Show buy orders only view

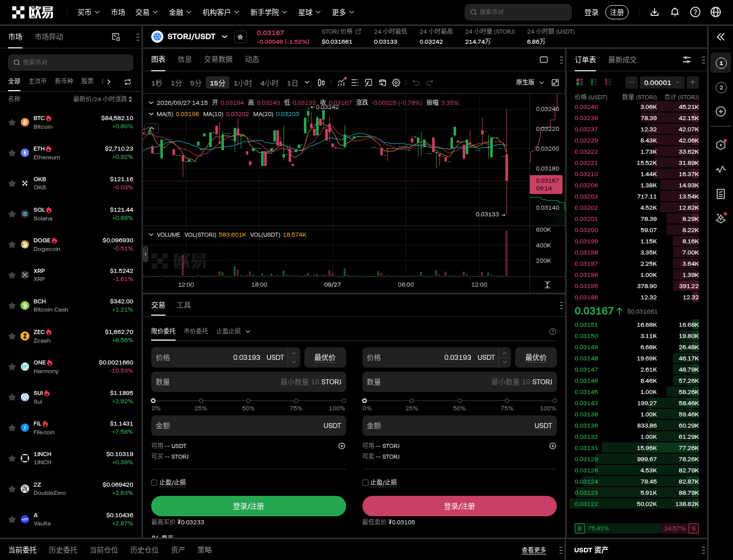pos(594,82)
